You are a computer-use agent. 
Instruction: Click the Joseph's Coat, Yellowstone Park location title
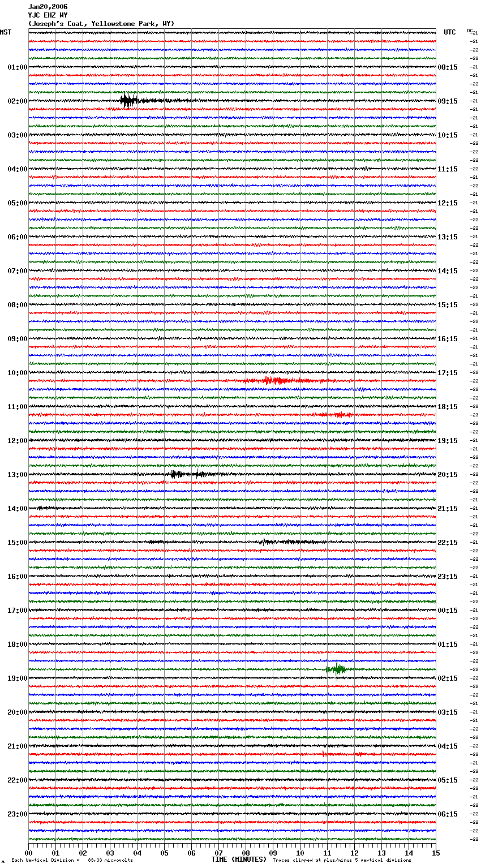coord(101,24)
